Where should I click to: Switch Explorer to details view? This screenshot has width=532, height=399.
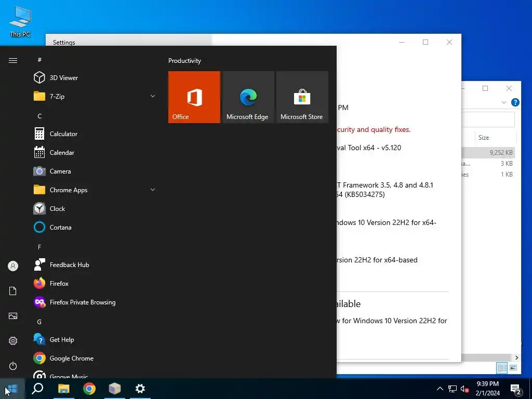pos(502,368)
